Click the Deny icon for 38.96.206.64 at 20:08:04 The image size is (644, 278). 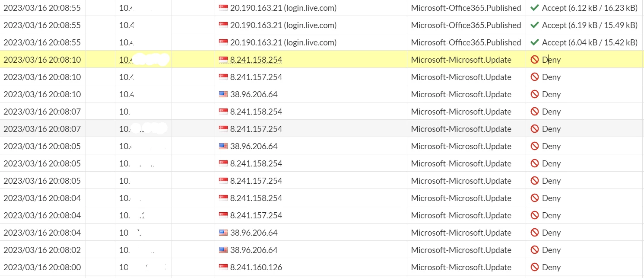[535, 233]
